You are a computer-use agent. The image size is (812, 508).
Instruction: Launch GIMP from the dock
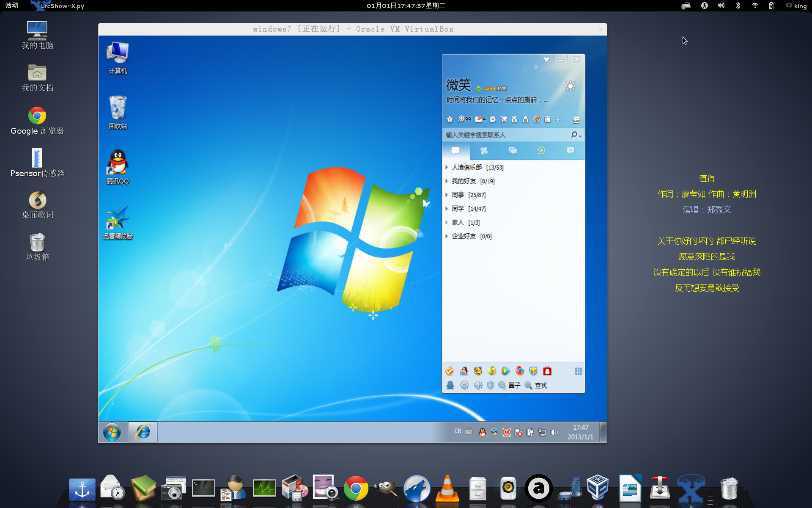click(386, 489)
